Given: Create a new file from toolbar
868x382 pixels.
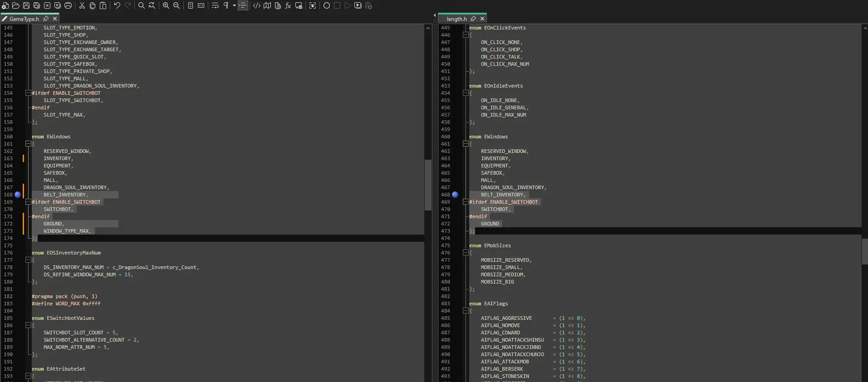Looking at the screenshot, I should click(5, 5).
